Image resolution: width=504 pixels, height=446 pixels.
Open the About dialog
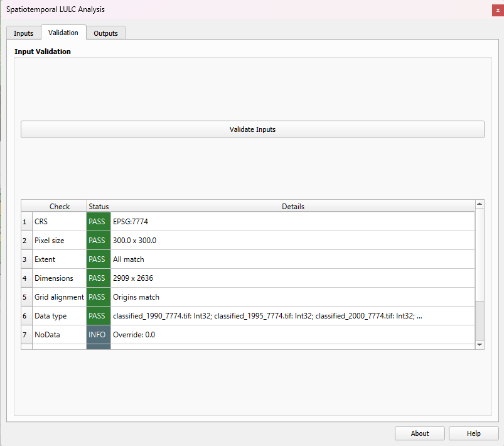(x=419, y=433)
